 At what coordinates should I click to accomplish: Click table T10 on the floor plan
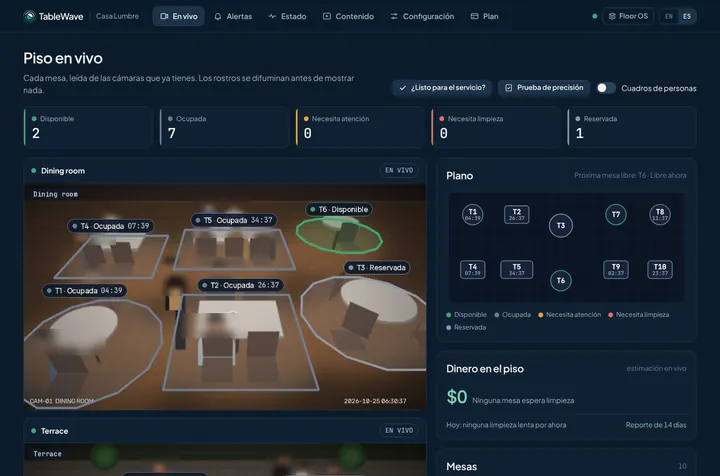660,269
